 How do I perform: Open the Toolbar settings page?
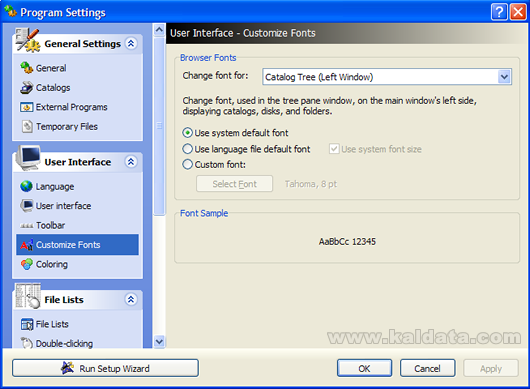[x=50, y=225]
